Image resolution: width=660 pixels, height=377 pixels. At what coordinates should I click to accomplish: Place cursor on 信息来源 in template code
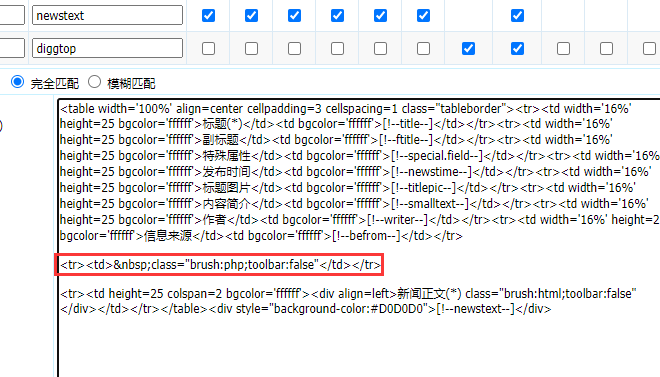168,236
